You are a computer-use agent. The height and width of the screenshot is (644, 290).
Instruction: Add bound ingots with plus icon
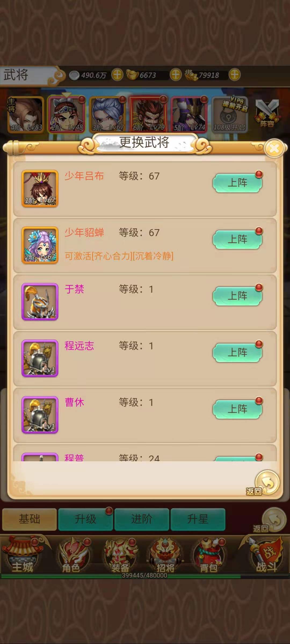tap(234, 75)
